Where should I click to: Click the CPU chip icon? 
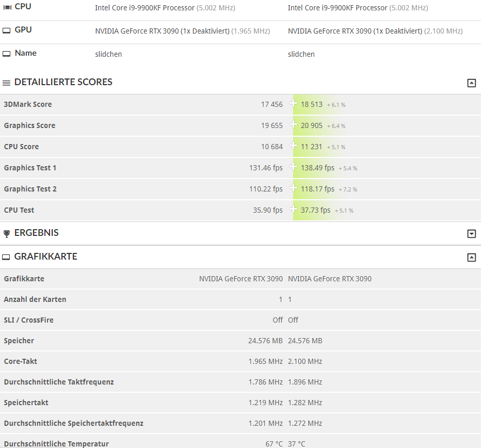coord(7,7)
